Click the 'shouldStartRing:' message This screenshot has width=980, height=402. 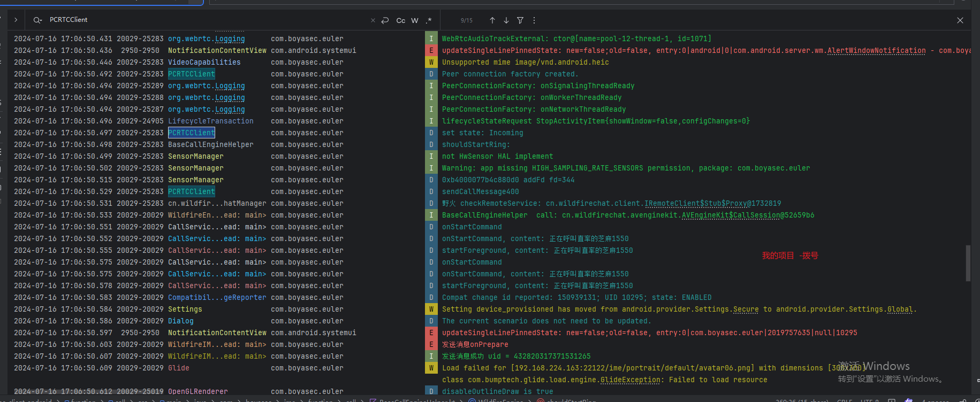(476, 144)
